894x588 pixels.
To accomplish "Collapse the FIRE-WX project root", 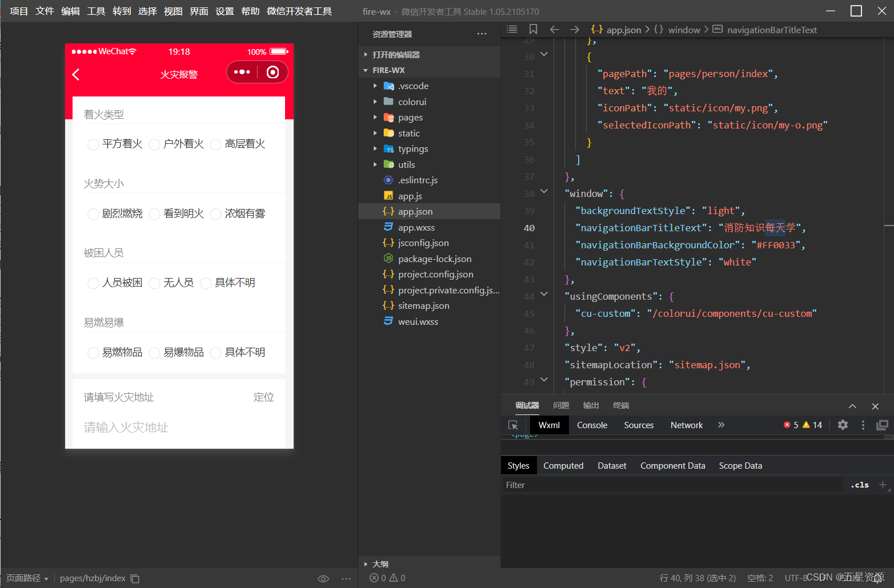I will click(x=429, y=70).
